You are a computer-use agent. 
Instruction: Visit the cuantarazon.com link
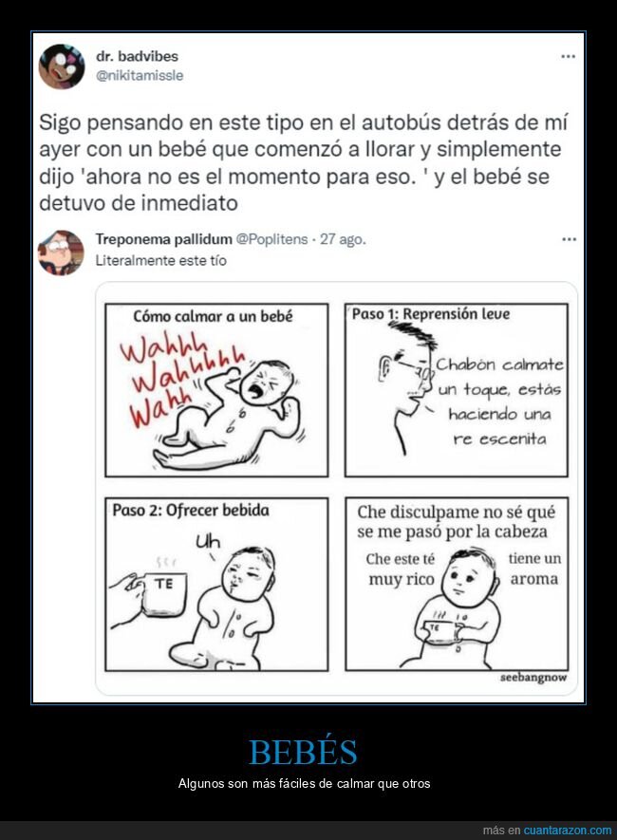[568, 831]
